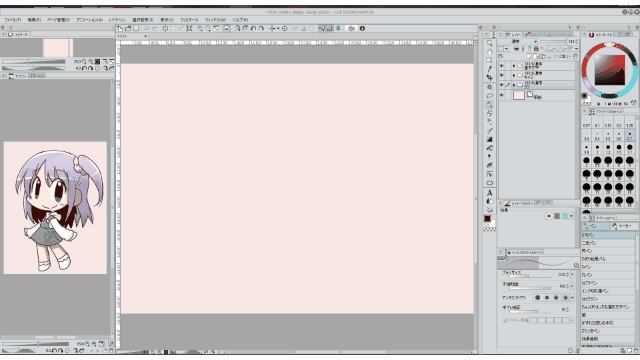The height and width of the screenshot is (360, 640).
Task: Close the イラスト canvas tab
Action: point(145,36)
